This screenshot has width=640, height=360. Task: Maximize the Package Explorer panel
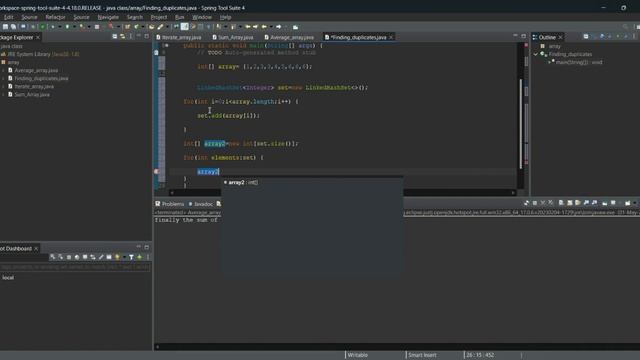pos(147,36)
